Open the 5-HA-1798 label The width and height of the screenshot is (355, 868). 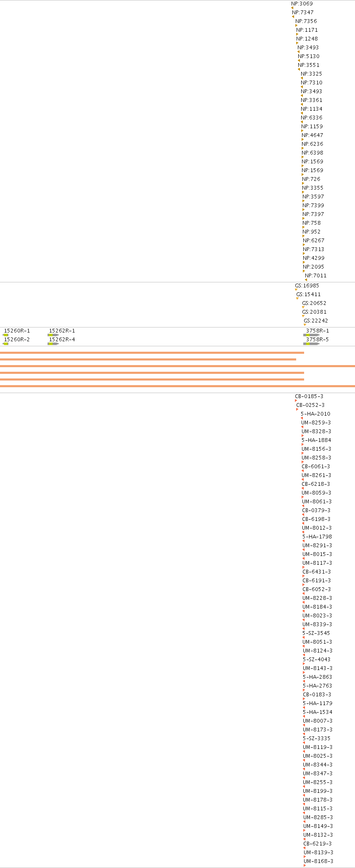point(317,537)
